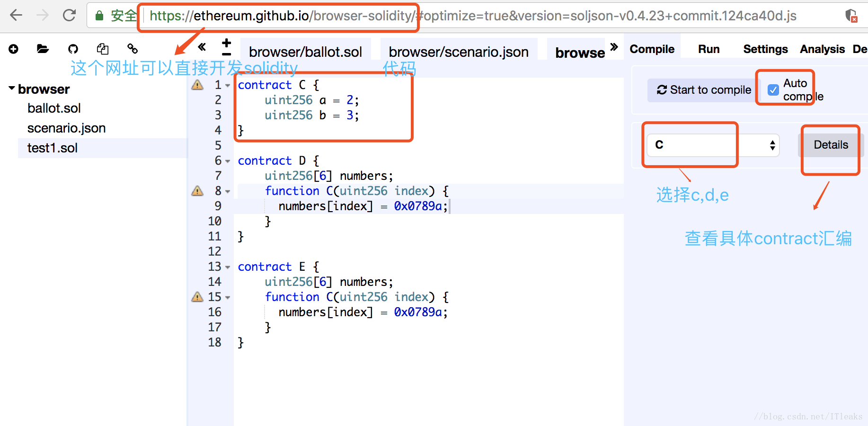Fold the function at line 15

click(x=228, y=298)
